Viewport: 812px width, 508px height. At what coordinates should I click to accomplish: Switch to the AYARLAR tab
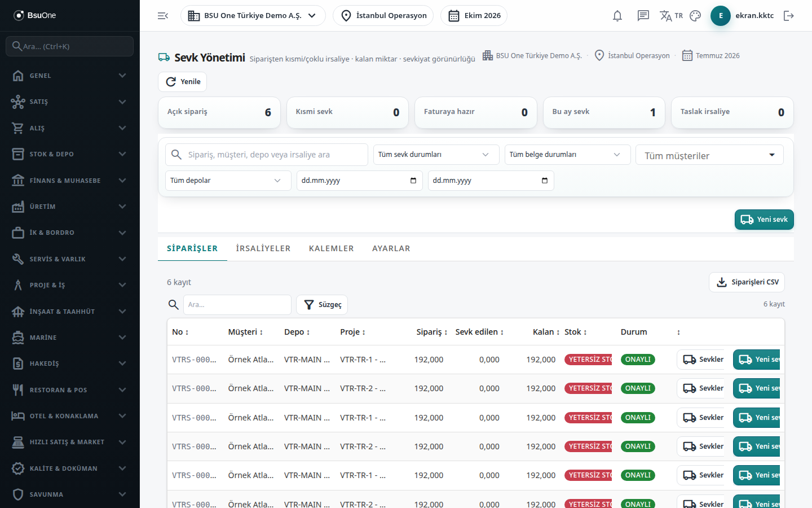click(391, 248)
